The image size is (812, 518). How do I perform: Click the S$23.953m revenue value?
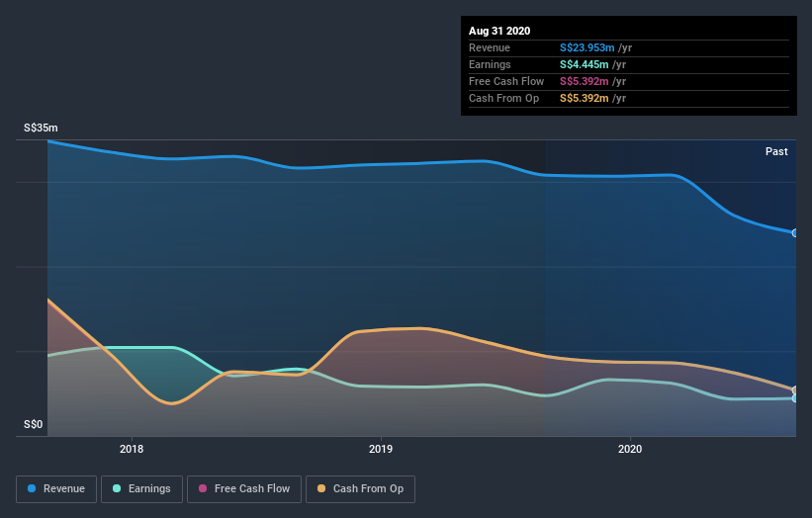click(586, 47)
